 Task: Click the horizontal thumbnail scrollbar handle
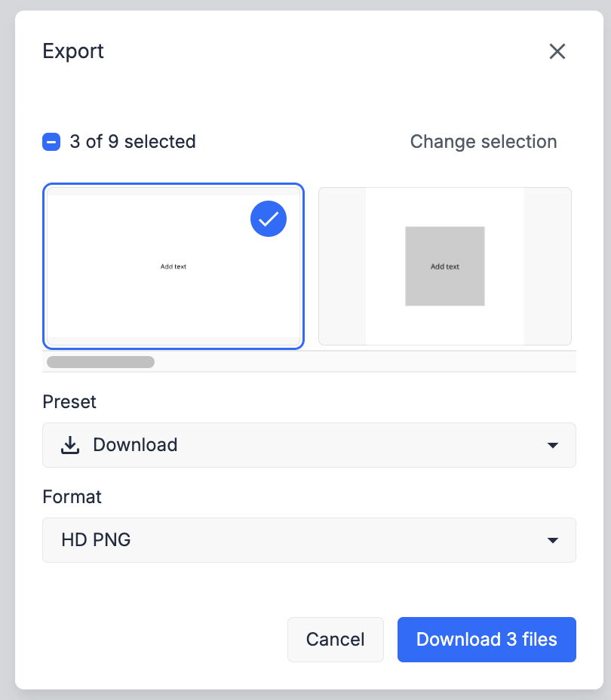pyautogui.click(x=101, y=361)
